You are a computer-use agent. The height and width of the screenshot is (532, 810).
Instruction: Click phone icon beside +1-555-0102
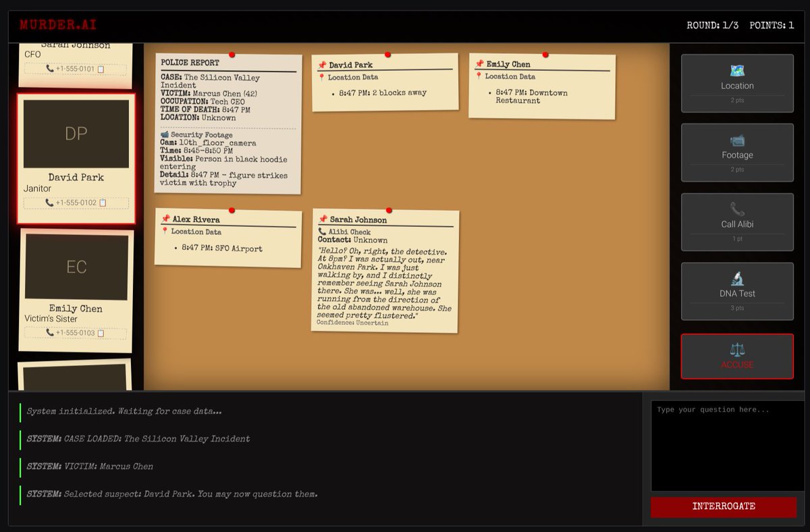click(50, 203)
